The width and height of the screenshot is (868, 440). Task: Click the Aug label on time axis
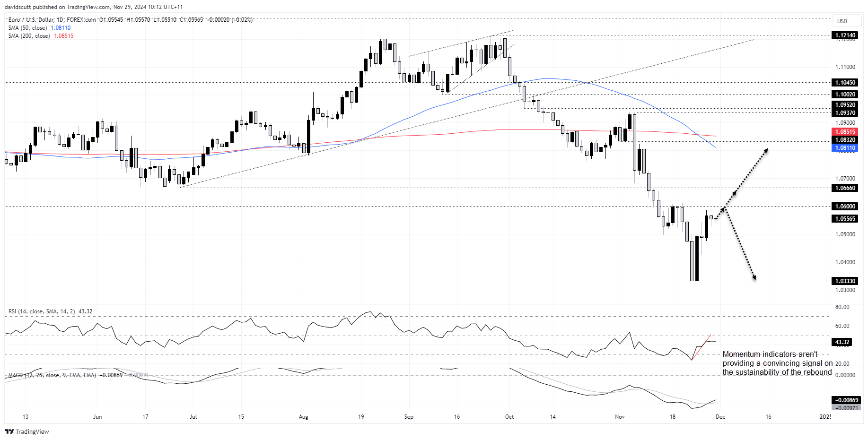pyautogui.click(x=304, y=417)
